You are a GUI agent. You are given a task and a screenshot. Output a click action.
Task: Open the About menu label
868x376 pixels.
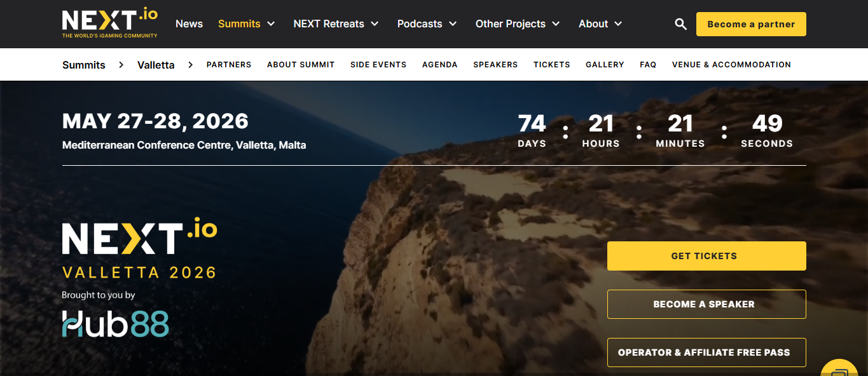pyautogui.click(x=593, y=24)
